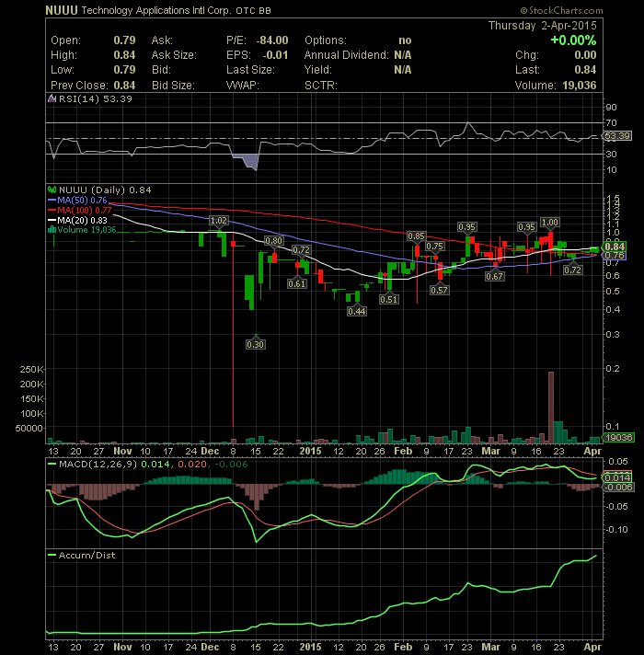Open the StockCharts.com copyright link

click(x=561, y=10)
